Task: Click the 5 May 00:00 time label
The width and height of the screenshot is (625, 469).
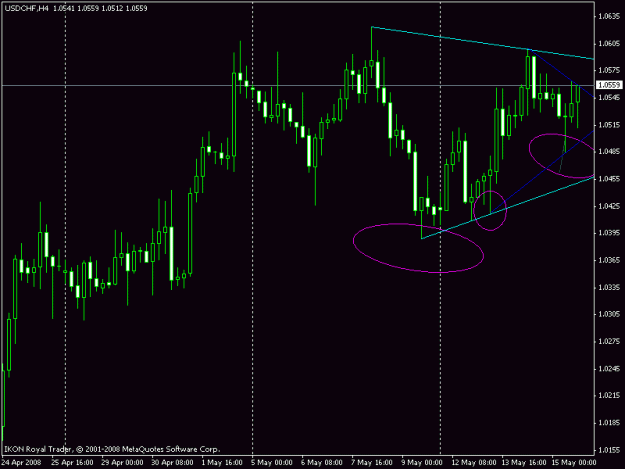Action: click(x=272, y=463)
